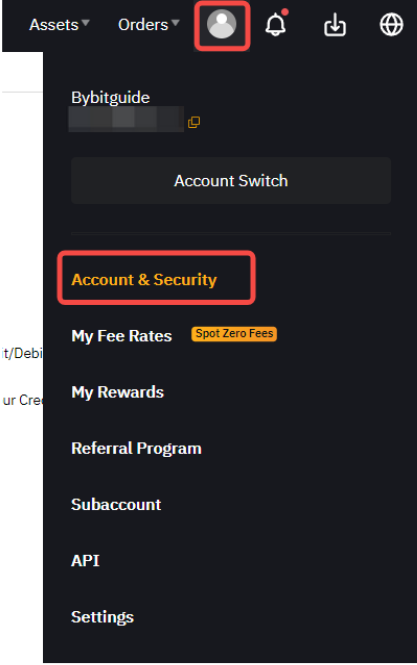The image size is (417, 665).
Task: Click the download app icon
Action: [x=335, y=25]
